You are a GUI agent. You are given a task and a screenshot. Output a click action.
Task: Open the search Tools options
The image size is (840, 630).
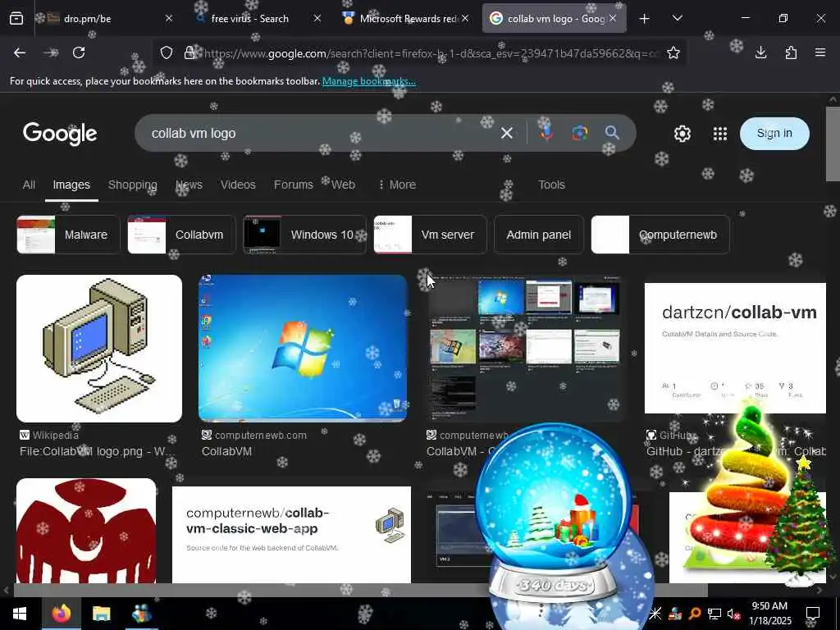pyautogui.click(x=551, y=185)
